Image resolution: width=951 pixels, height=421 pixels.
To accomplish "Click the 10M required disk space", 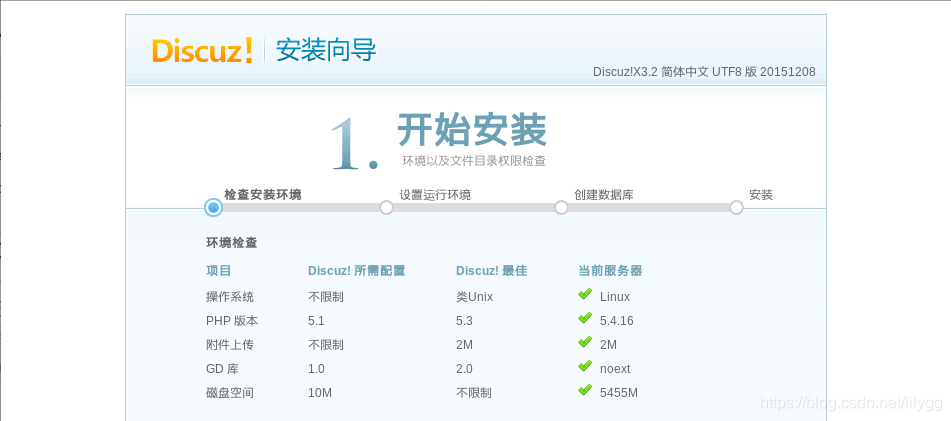I will coord(320,393).
